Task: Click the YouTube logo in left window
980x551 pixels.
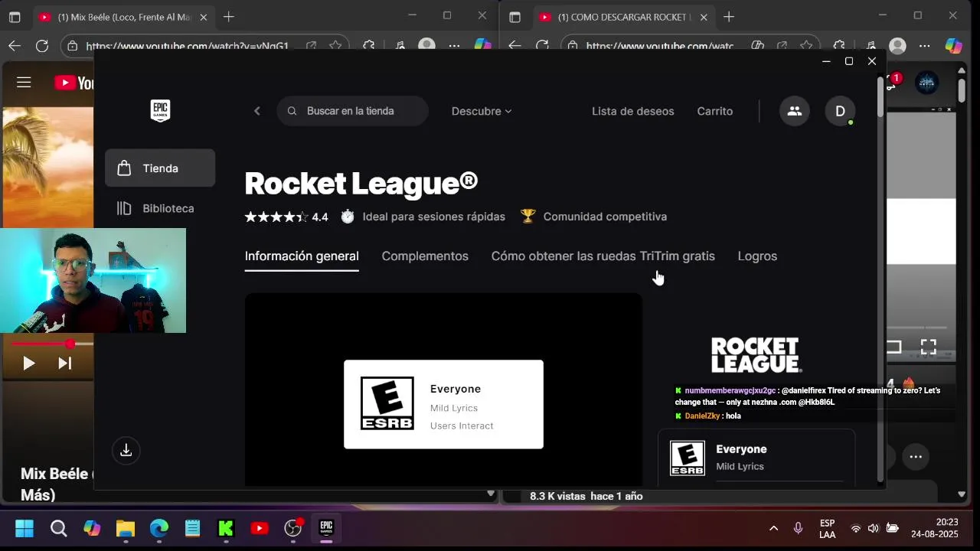Action: tap(74, 83)
